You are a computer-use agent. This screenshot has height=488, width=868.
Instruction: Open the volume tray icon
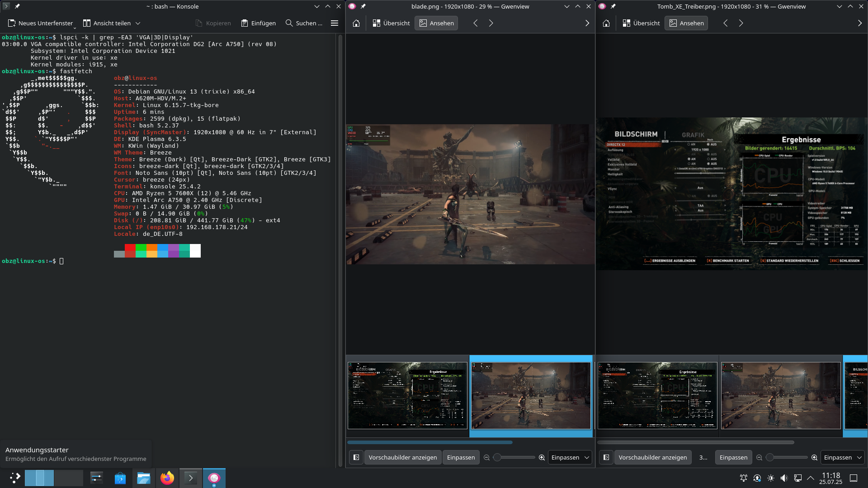click(x=784, y=478)
